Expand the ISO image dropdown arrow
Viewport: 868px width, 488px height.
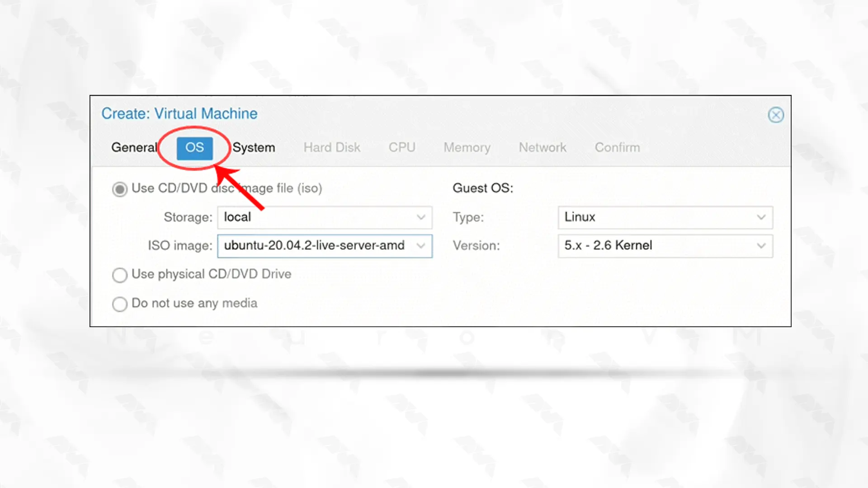tap(421, 246)
